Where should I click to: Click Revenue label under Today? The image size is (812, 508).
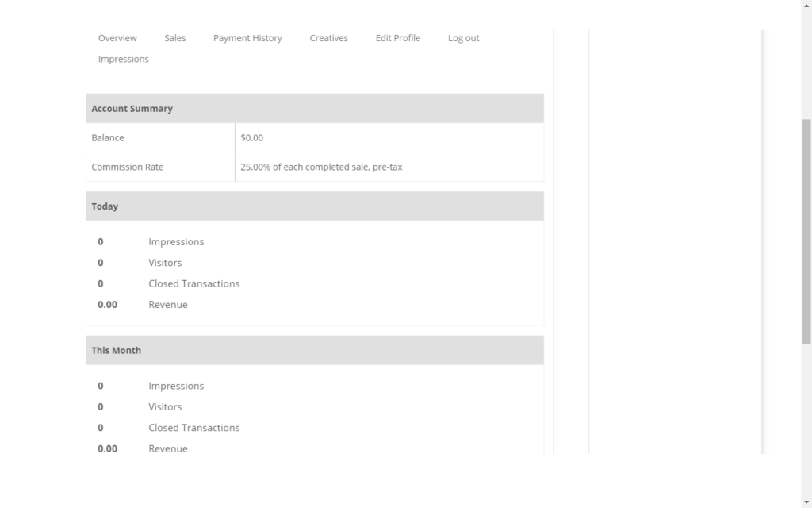point(168,304)
